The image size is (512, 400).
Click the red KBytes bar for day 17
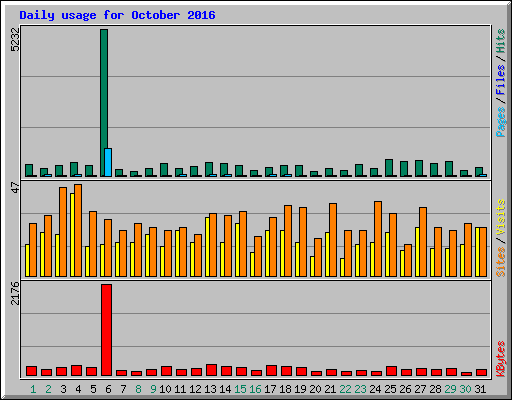tap(271, 371)
